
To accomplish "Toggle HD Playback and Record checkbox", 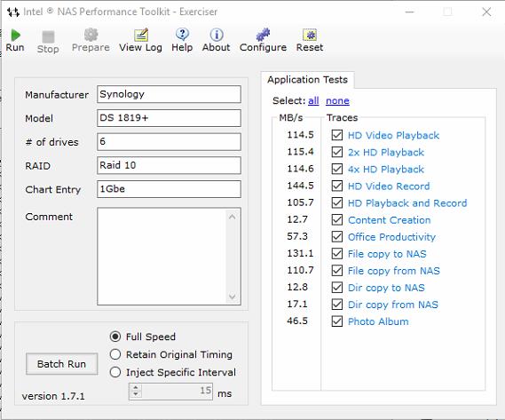I will [x=337, y=202].
